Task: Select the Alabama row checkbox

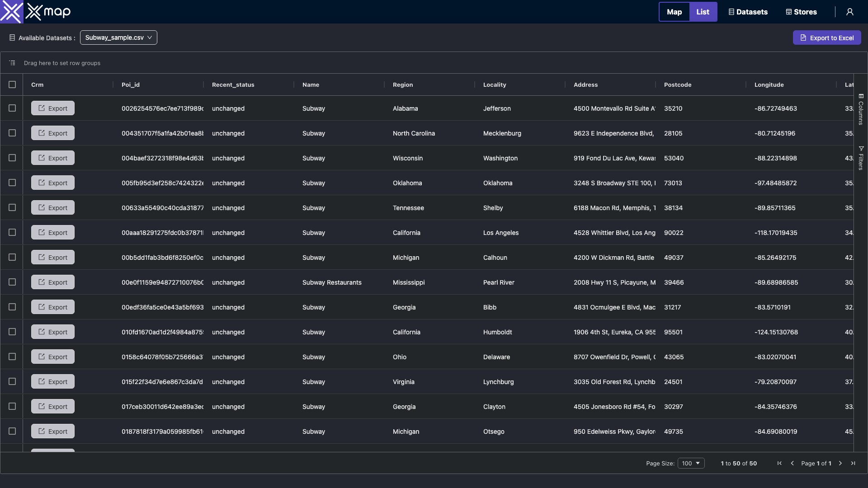Action: [12, 108]
